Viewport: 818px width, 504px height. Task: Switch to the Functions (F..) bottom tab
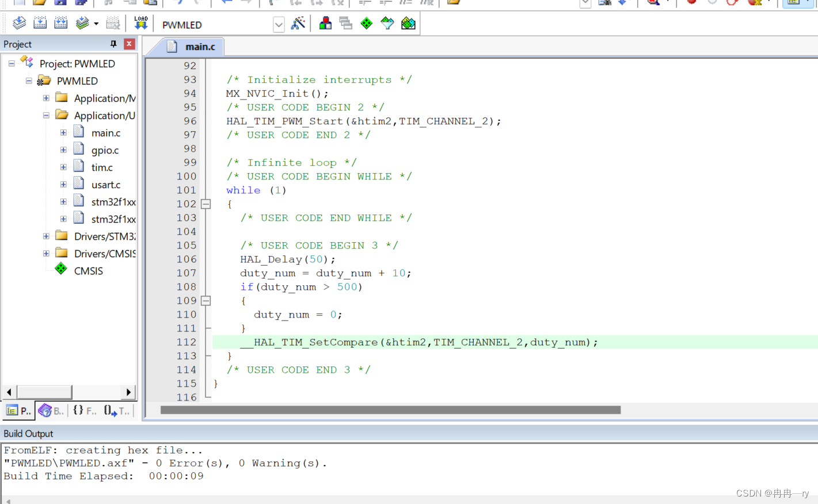(x=85, y=410)
